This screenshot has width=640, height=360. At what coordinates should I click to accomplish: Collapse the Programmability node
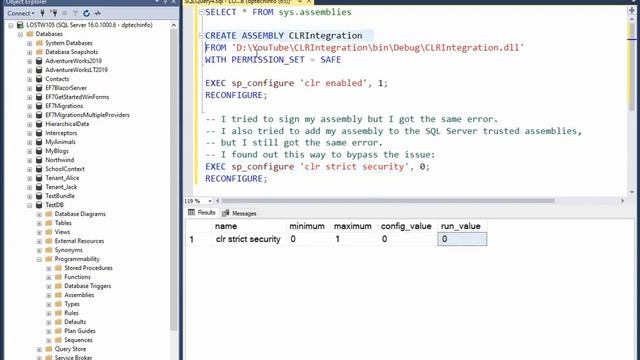click(x=40, y=259)
